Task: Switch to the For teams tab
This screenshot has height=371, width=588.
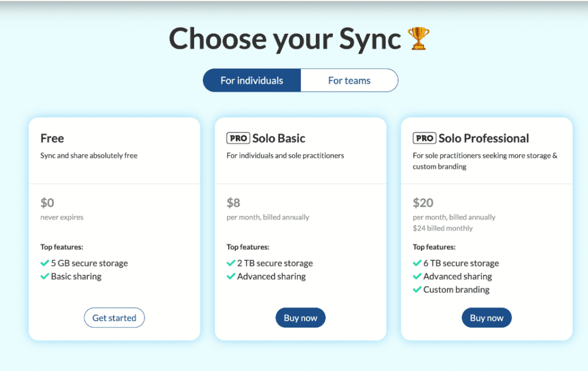Action: click(x=349, y=81)
